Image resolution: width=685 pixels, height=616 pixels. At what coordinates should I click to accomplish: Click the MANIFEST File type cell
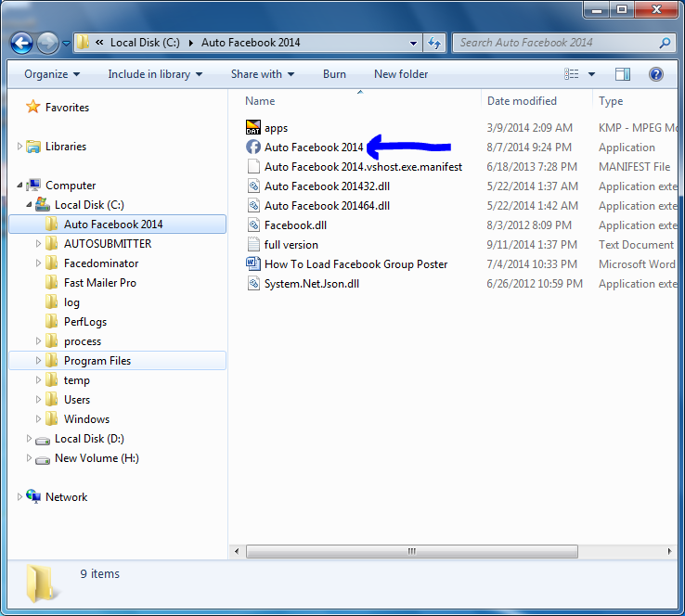click(x=634, y=166)
